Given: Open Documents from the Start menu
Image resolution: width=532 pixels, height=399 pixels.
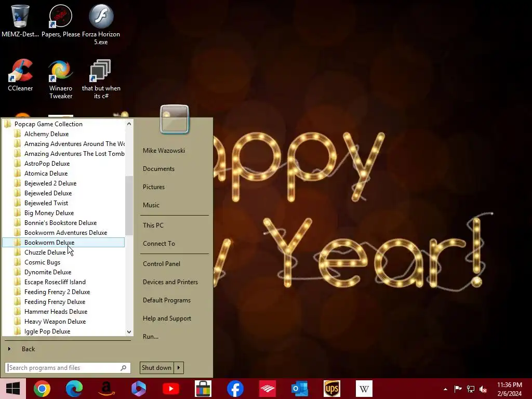Looking at the screenshot, I should coord(158,169).
